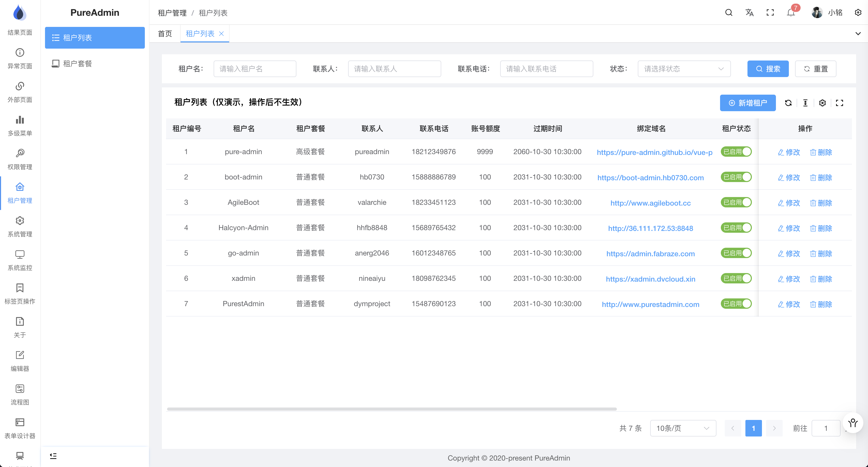Refresh the tenant table
Viewport: 868px width, 467px height.
[788, 103]
